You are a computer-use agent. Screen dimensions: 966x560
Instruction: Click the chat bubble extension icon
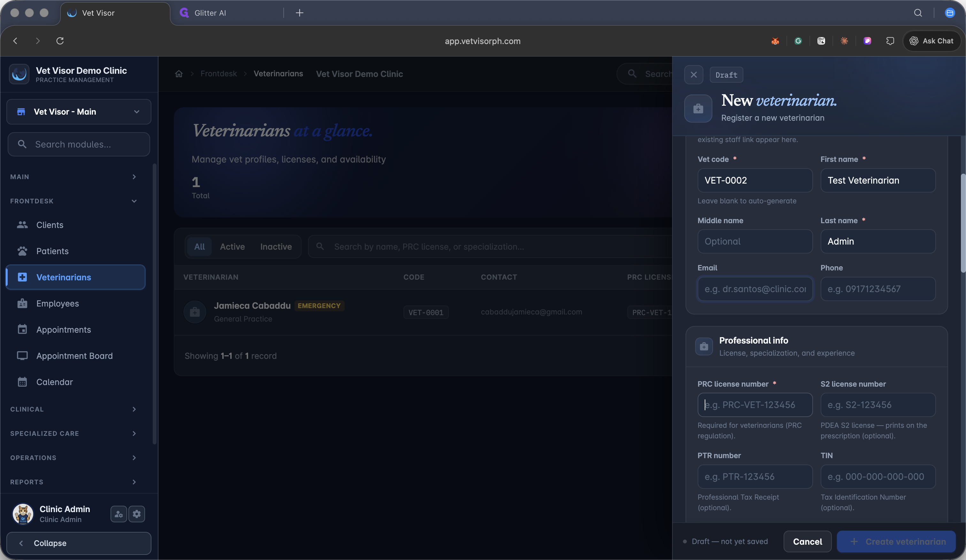coord(890,41)
